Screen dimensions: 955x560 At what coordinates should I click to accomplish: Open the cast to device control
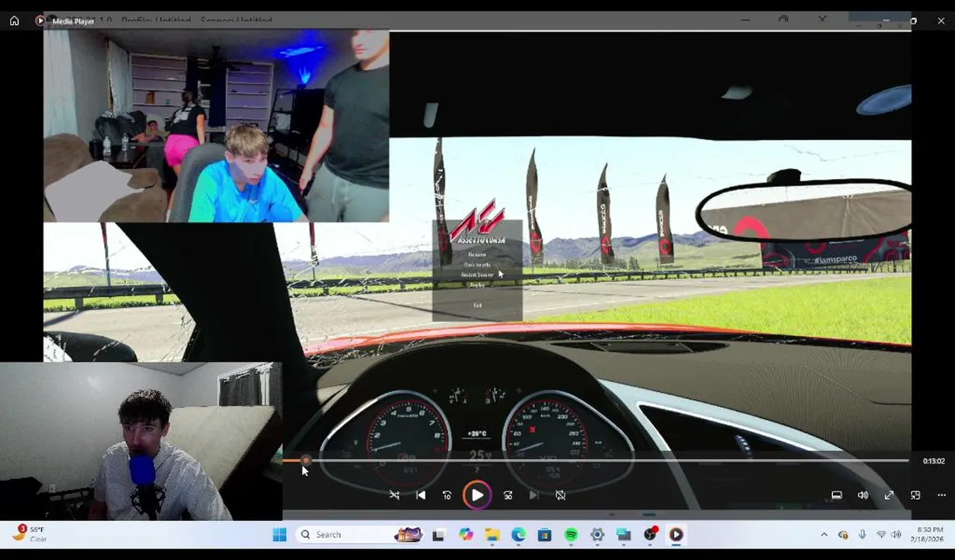tap(837, 495)
